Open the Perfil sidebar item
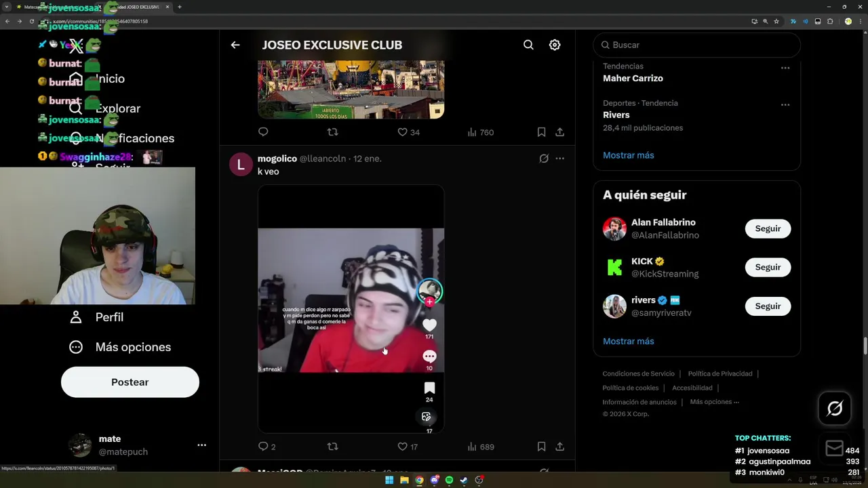 (x=98, y=317)
